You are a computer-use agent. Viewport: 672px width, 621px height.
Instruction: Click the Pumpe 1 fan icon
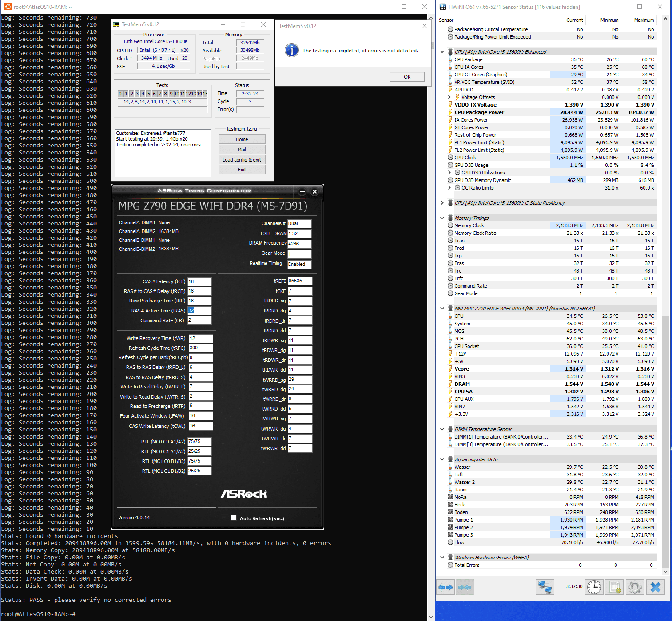tap(450, 520)
